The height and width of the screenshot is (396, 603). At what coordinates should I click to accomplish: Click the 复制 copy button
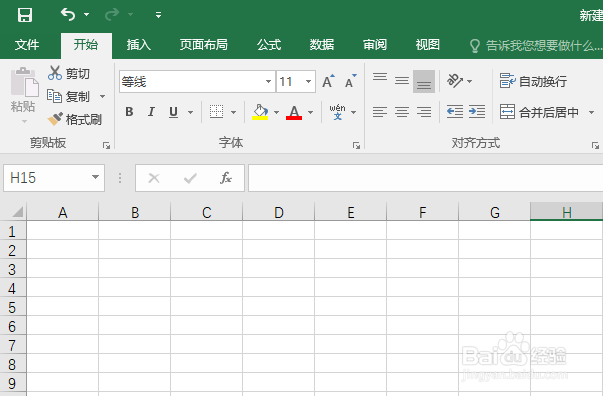68,96
